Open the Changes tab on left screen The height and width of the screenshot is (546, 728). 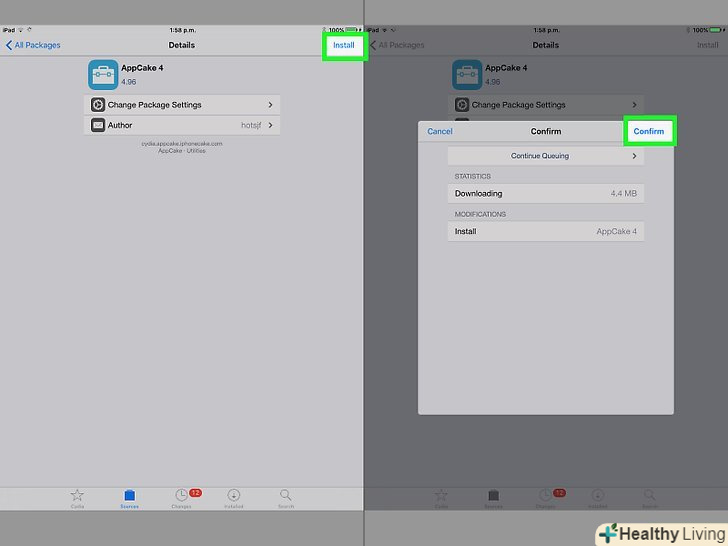[x=182, y=499]
